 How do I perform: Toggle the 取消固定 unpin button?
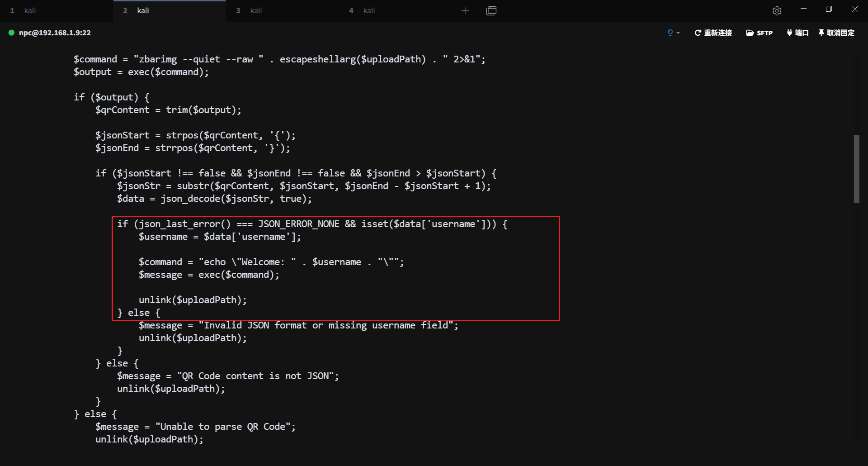836,33
